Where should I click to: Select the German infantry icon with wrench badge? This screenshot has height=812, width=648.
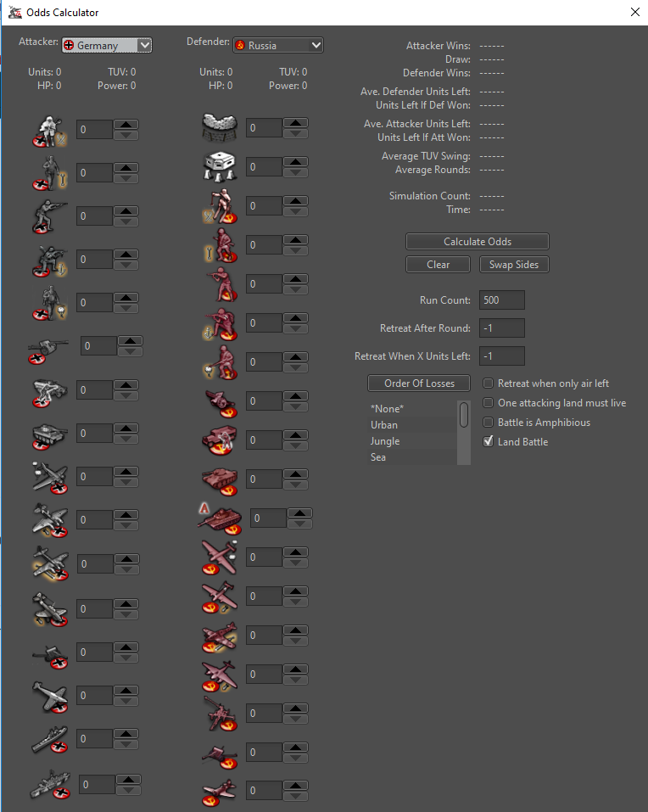click(50, 173)
